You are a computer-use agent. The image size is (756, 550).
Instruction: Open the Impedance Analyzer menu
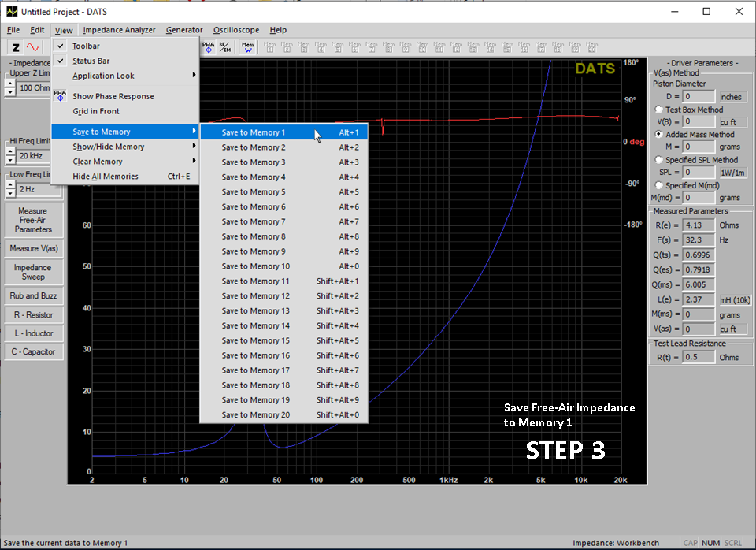pos(119,30)
